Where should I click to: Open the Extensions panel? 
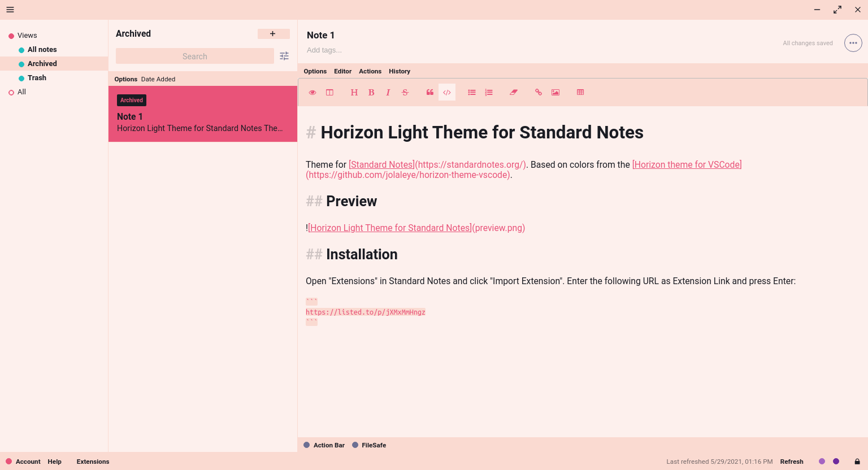(93, 462)
